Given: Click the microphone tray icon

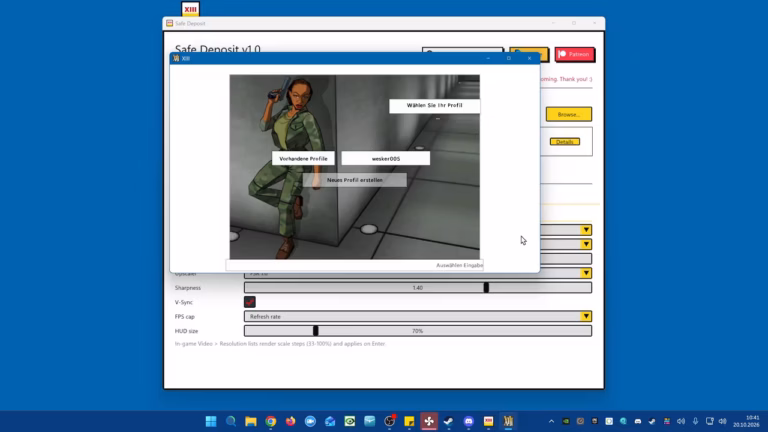Looking at the screenshot, I should click(695, 421).
